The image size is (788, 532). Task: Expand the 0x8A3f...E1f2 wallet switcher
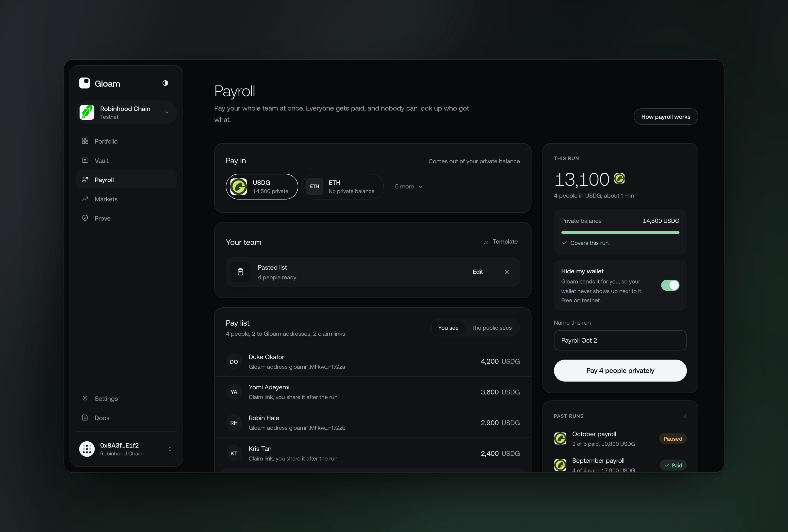170,449
